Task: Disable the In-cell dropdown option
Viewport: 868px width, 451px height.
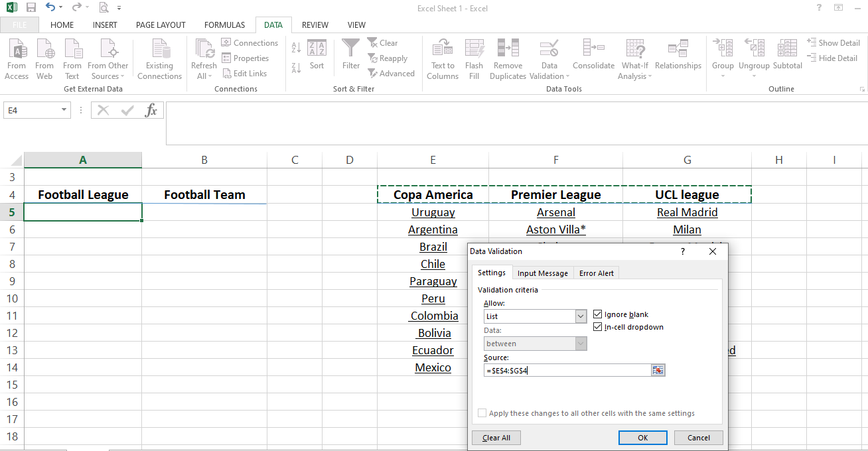Action: tap(598, 326)
